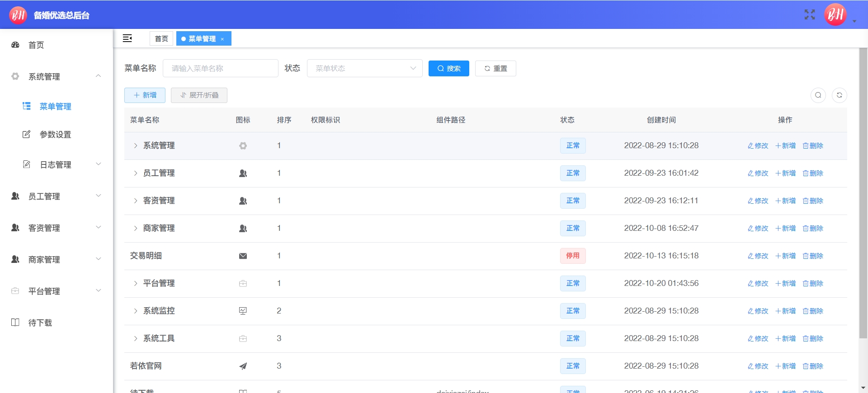868x393 pixels.
Task: Expand the 员工管理 sidebar group
Action: 57,196
